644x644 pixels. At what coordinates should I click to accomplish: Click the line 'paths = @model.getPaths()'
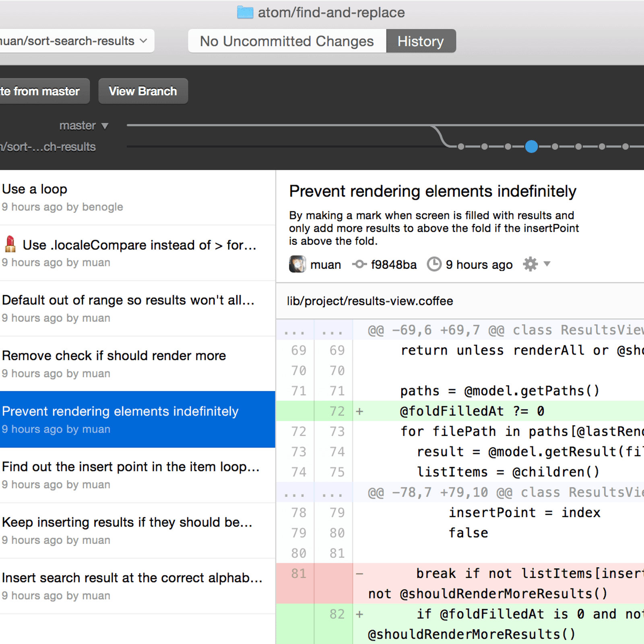[500, 391]
